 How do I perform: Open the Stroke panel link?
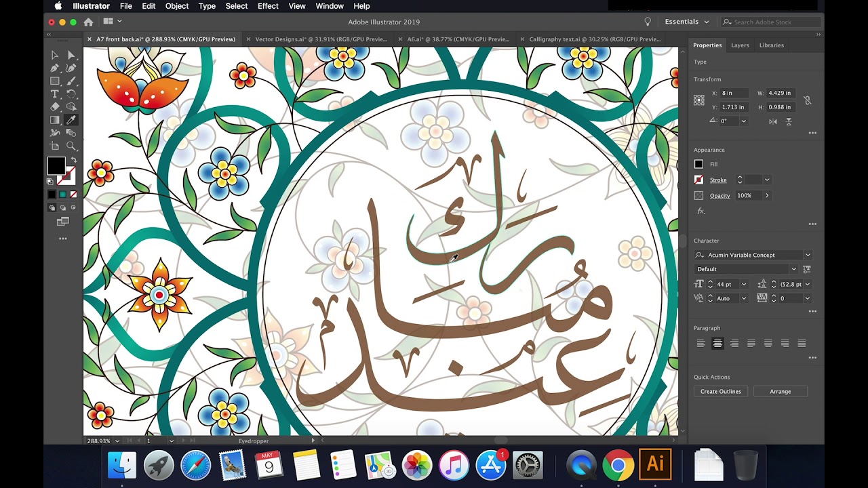point(718,180)
